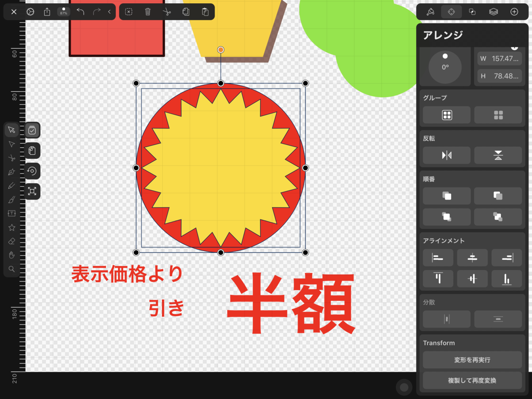Screen dimensions: 532x399
Task: Select the Node editing tool
Action: (12, 144)
